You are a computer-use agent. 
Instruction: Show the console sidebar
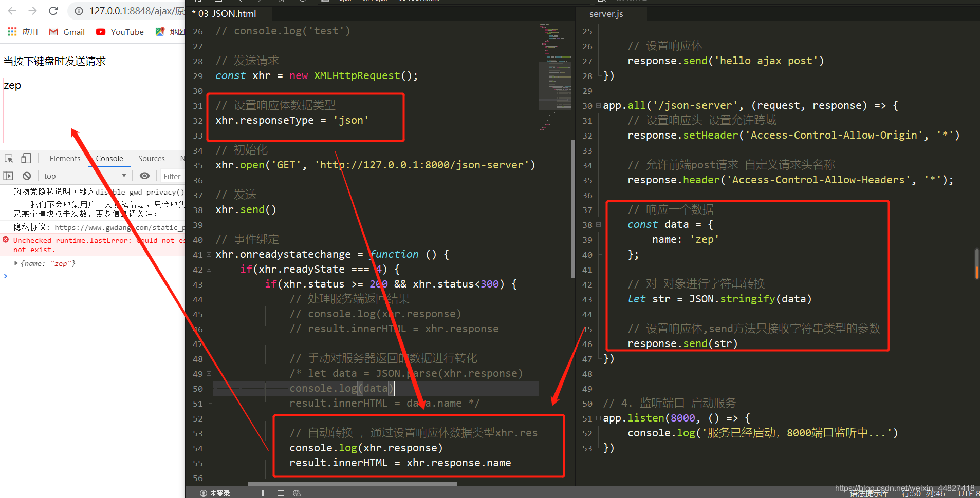pyautogui.click(x=8, y=176)
